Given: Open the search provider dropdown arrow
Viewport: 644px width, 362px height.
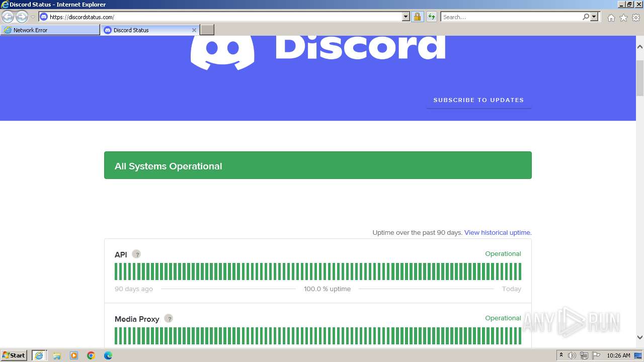Looking at the screenshot, I should coord(594,17).
